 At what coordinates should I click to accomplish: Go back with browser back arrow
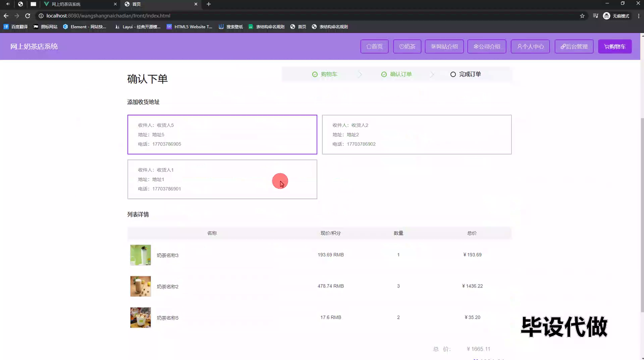[6, 16]
